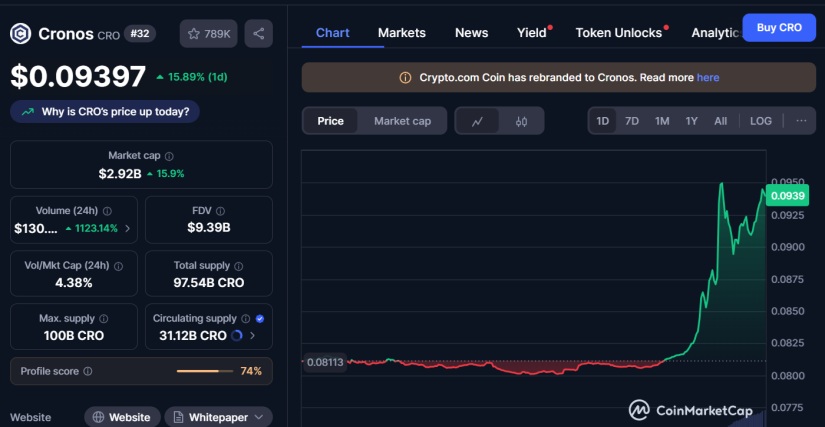Click the Total supply info icon
Image resolution: width=825 pixels, height=427 pixels.
pos(238,266)
